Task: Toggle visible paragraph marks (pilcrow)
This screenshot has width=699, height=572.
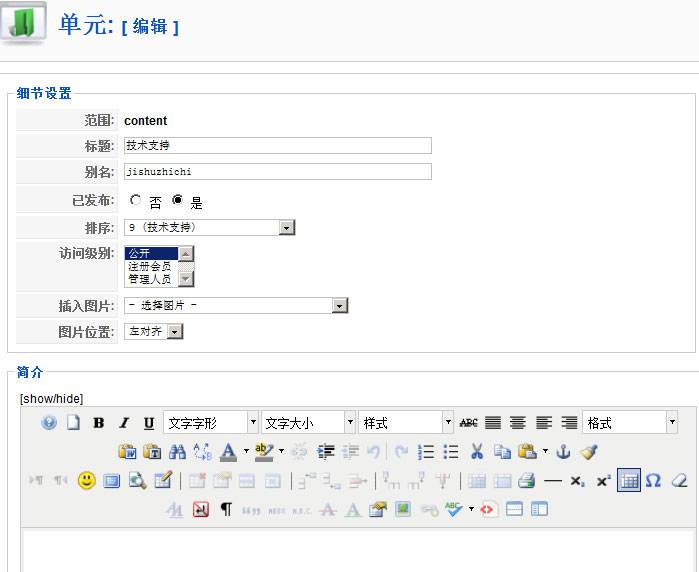Action: (226, 510)
